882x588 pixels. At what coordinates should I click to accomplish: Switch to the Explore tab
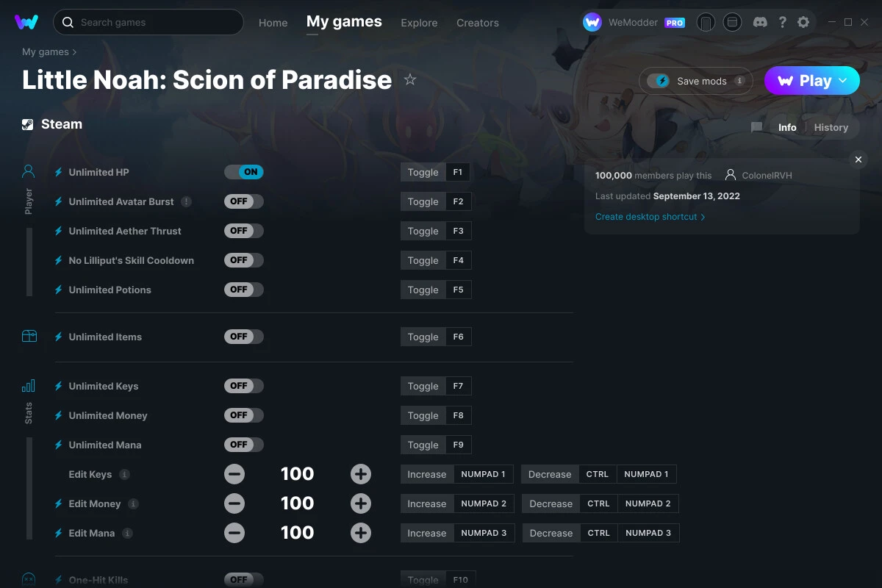click(419, 23)
